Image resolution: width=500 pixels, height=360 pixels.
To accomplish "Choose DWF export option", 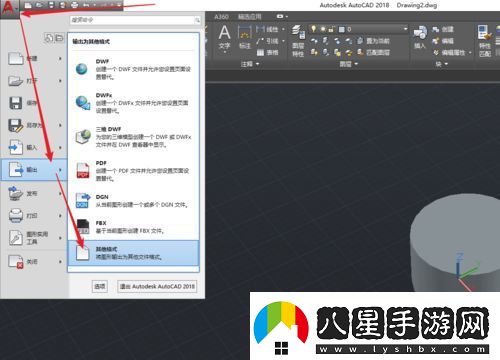I will click(133, 69).
